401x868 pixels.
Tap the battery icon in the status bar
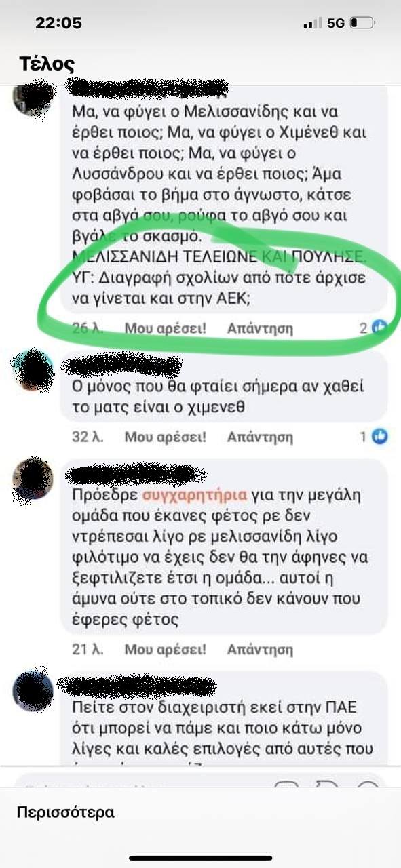(x=362, y=23)
